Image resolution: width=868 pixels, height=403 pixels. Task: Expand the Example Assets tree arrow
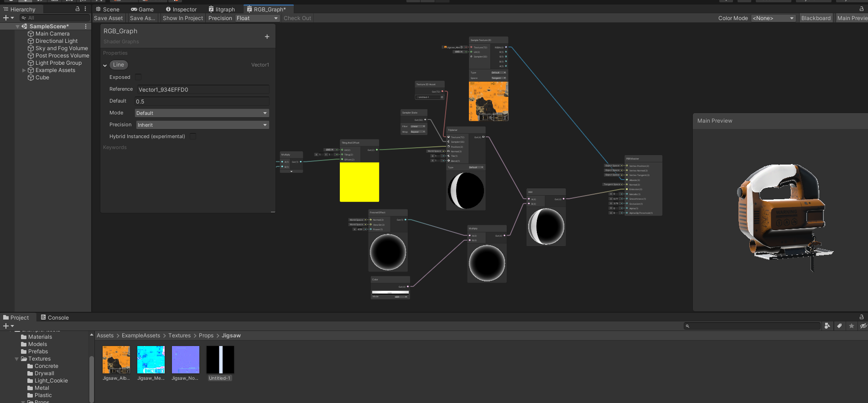tap(24, 70)
